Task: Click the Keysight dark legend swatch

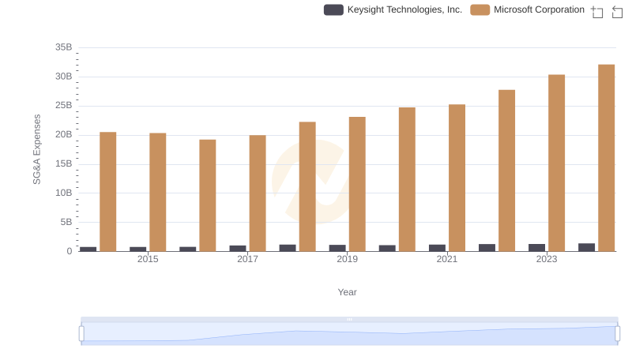Action: click(333, 9)
